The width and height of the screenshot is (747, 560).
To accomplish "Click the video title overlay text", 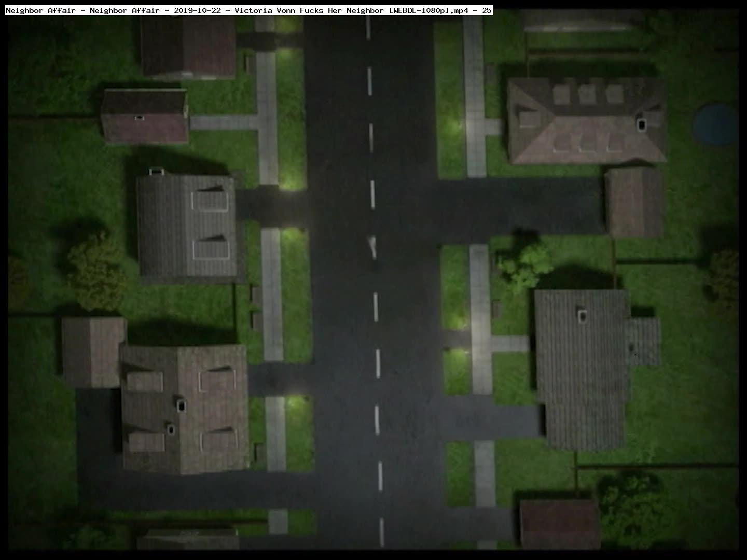I will click(248, 10).
